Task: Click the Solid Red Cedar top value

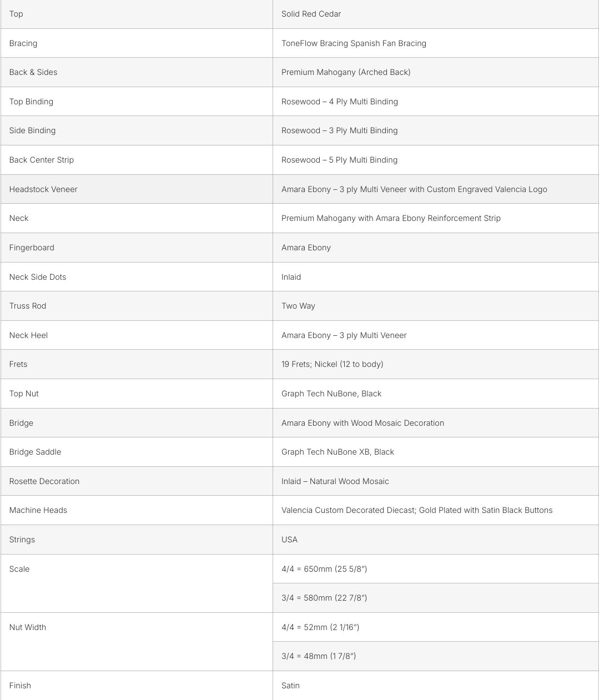Action: coord(311,14)
